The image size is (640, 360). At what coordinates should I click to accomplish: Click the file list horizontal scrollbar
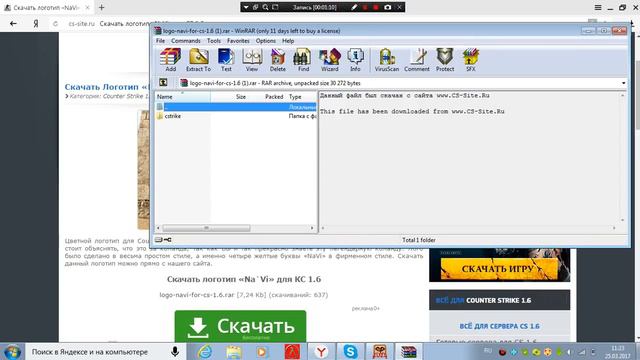click(207, 228)
